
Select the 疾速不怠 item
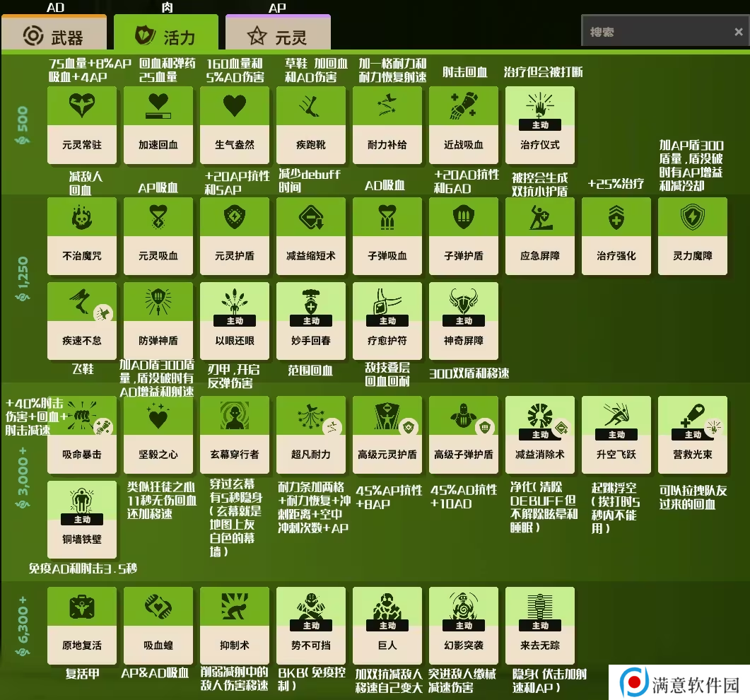[x=82, y=321]
